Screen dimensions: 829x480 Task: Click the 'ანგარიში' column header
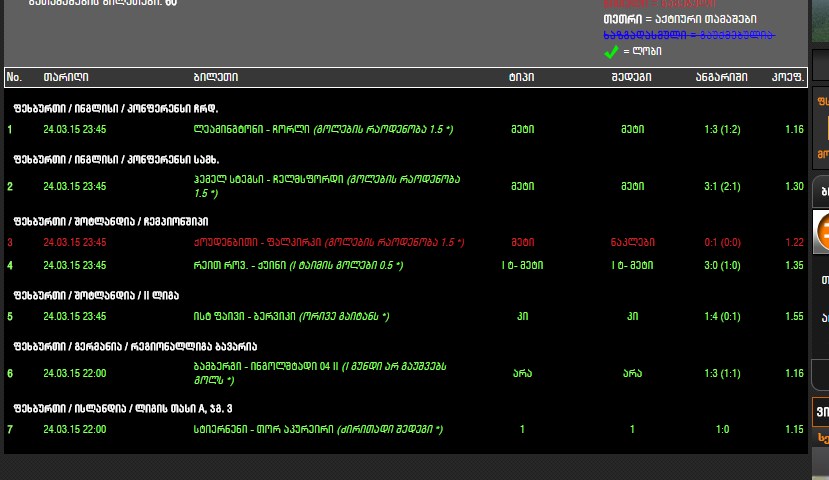722,77
